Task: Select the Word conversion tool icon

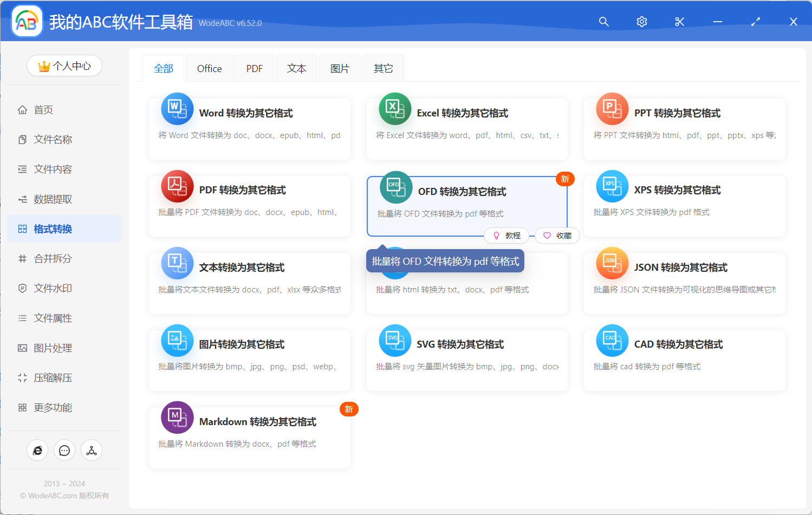Action: [177, 108]
